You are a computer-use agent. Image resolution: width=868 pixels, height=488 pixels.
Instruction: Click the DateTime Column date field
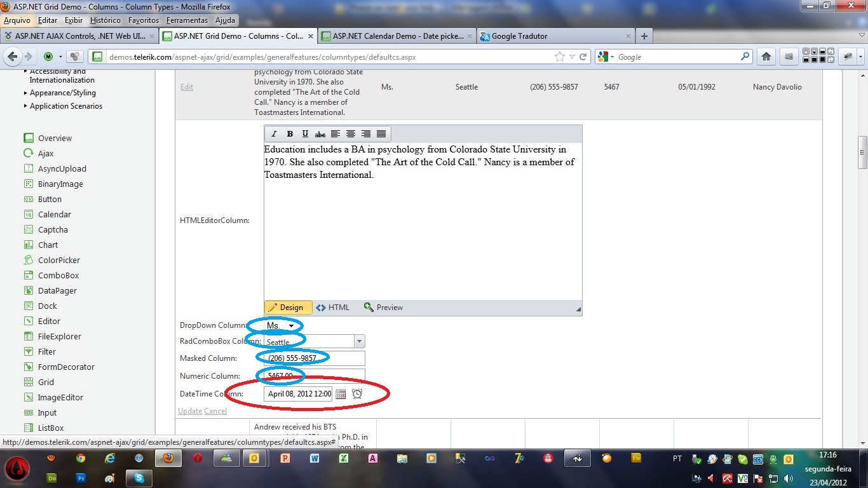(x=299, y=394)
